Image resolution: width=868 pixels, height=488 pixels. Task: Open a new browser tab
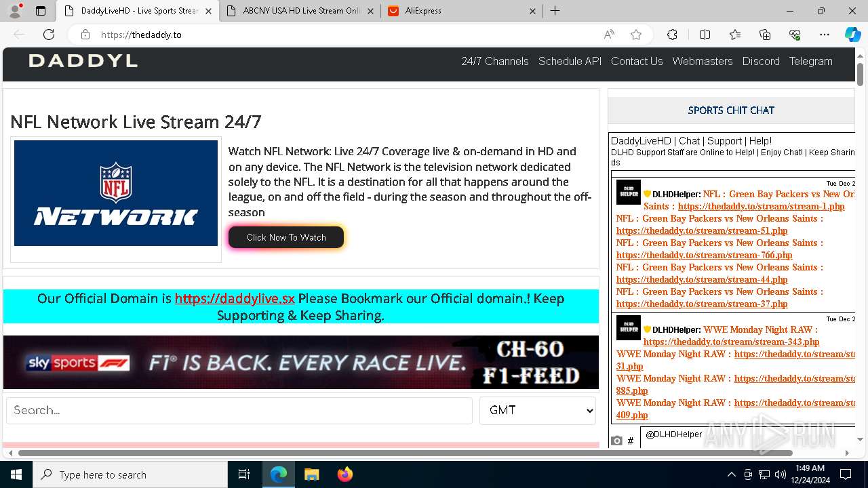(x=555, y=11)
